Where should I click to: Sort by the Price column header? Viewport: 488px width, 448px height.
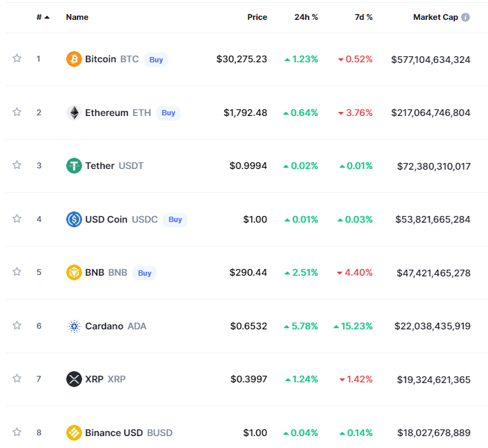tap(257, 17)
